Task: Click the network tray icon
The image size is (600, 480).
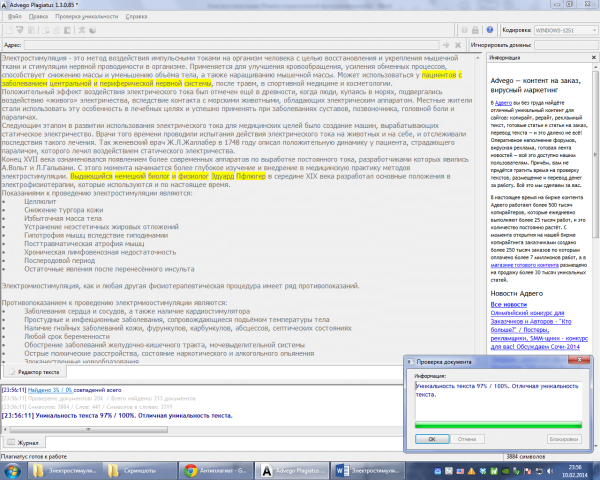Action: [539, 471]
